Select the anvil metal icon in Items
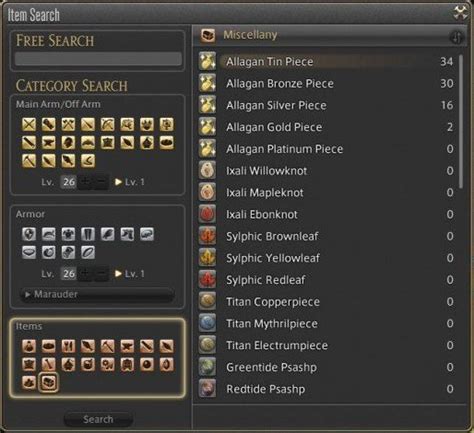This screenshot has width=474, height=433. pyautogui.click(x=127, y=346)
